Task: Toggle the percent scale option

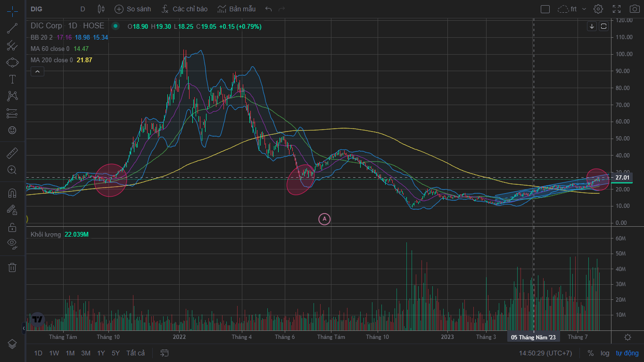Action: coord(591,353)
